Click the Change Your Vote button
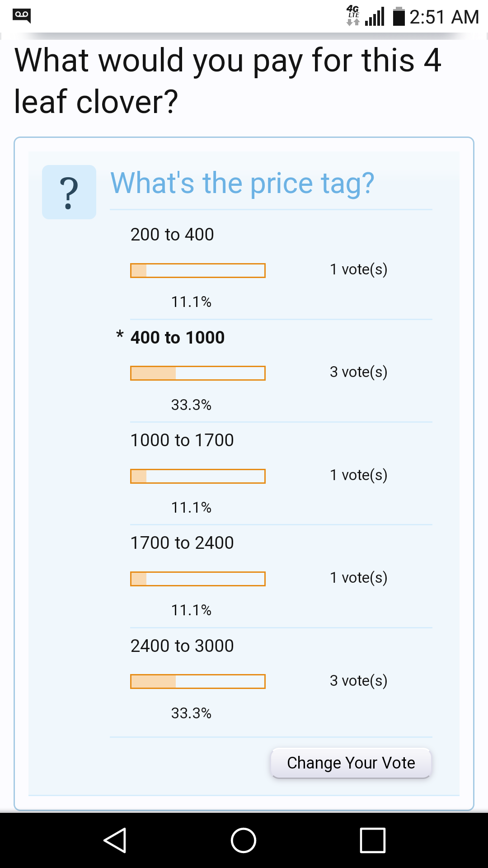Viewport: 488px width, 868px height. [x=351, y=763]
